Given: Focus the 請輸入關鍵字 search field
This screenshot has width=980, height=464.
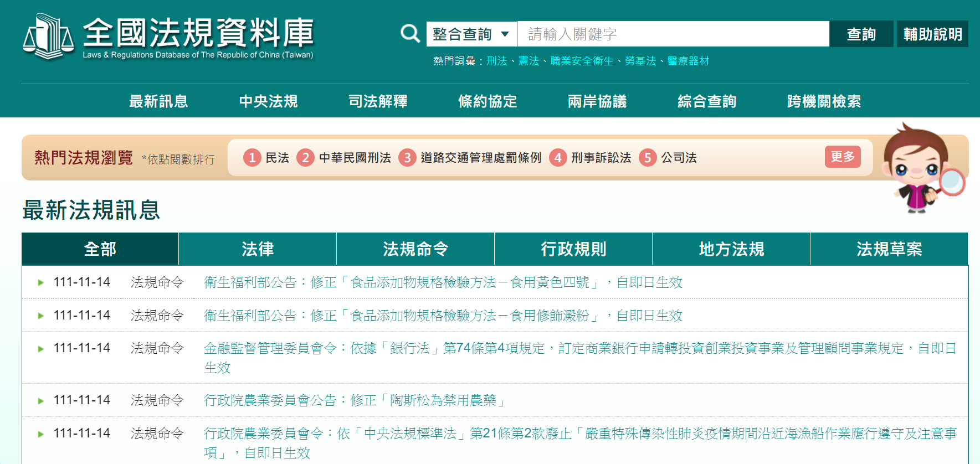Looking at the screenshot, I should pyautogui.click(x=673, y=34).
